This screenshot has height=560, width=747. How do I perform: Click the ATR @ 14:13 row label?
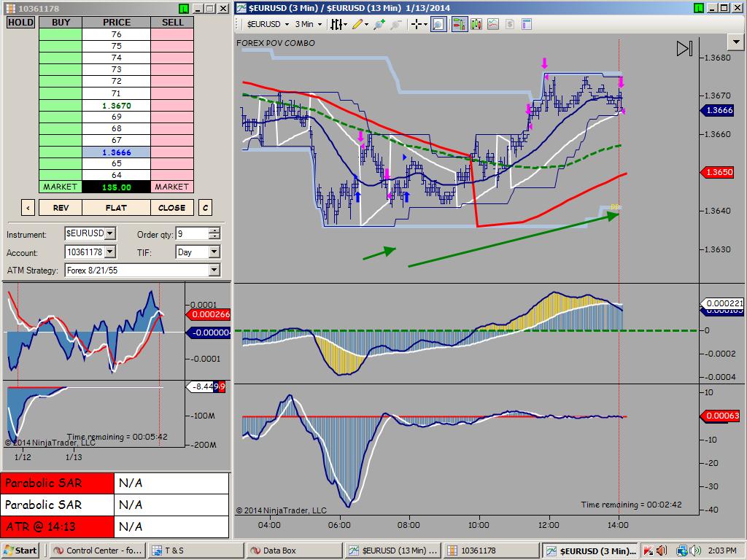(x=57, y=526)
